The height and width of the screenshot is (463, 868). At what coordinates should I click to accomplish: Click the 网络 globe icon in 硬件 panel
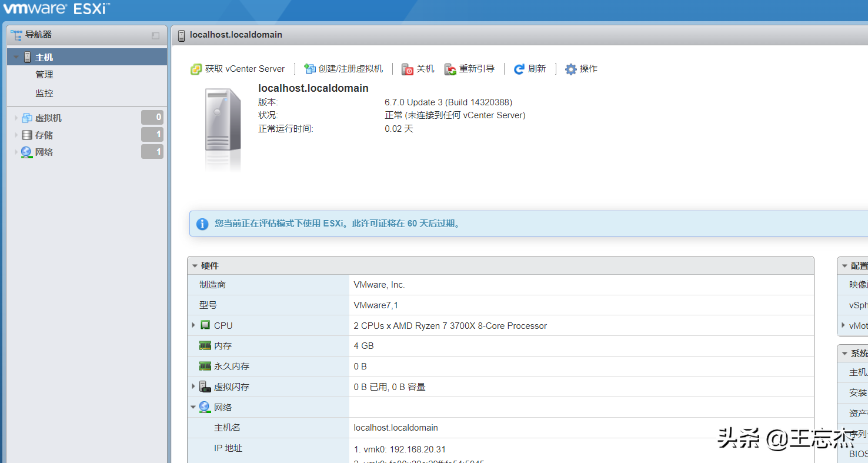205,407
